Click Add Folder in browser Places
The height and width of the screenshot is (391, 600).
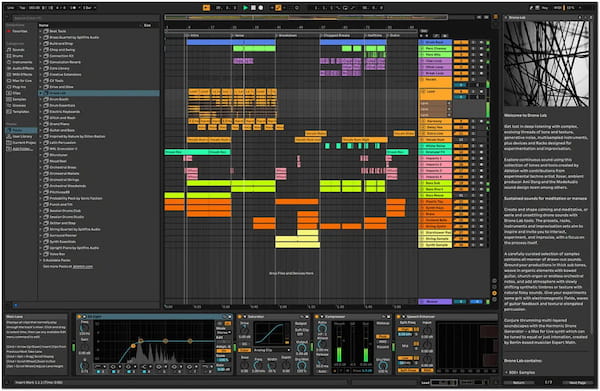(x=22, y=149)
